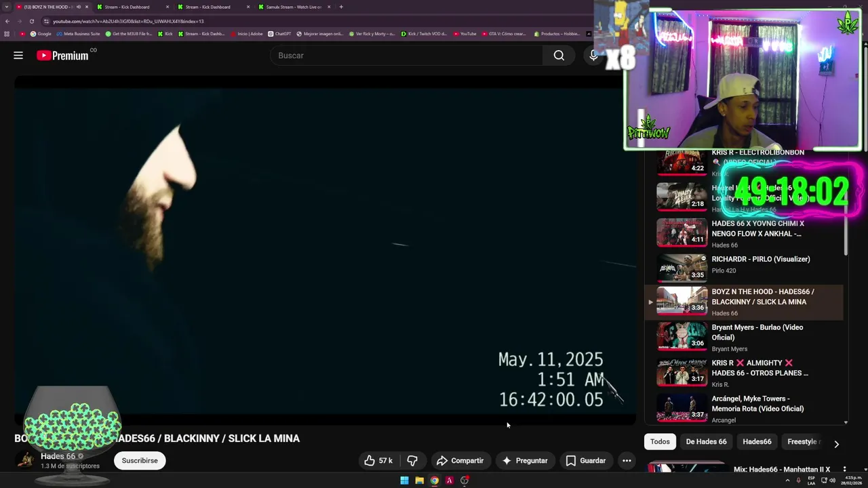
Task: Click the youtube.com address bar URL
Action: click(x=128, y=21)
